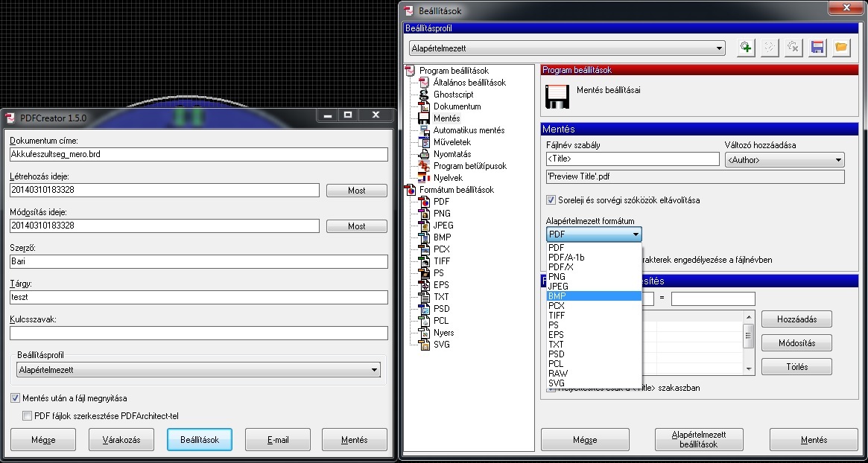Click Mégse in PDFCreator window
868x463 pixels.
43,440
